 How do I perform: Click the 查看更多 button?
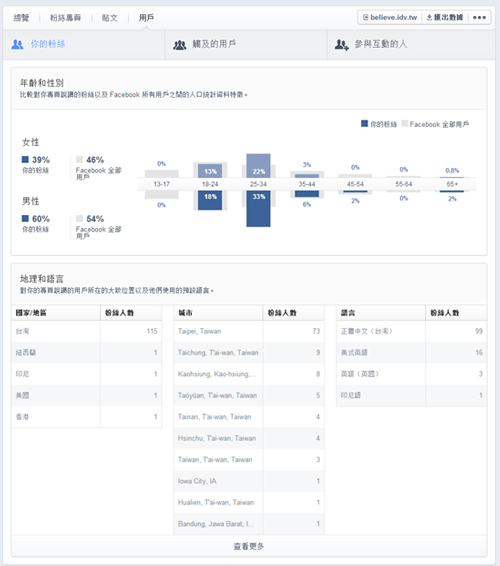click(249, 546)
